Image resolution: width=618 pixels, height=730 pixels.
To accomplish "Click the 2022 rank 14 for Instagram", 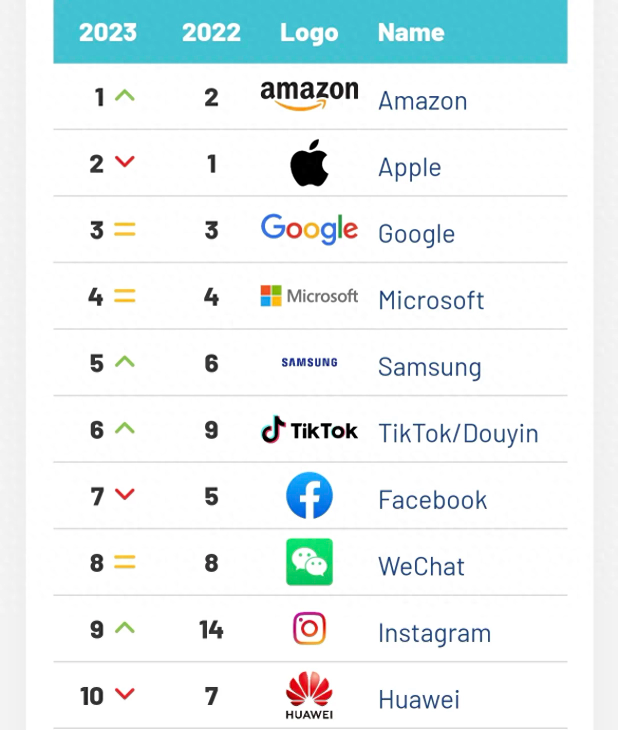I will click(x=211, y=629).
